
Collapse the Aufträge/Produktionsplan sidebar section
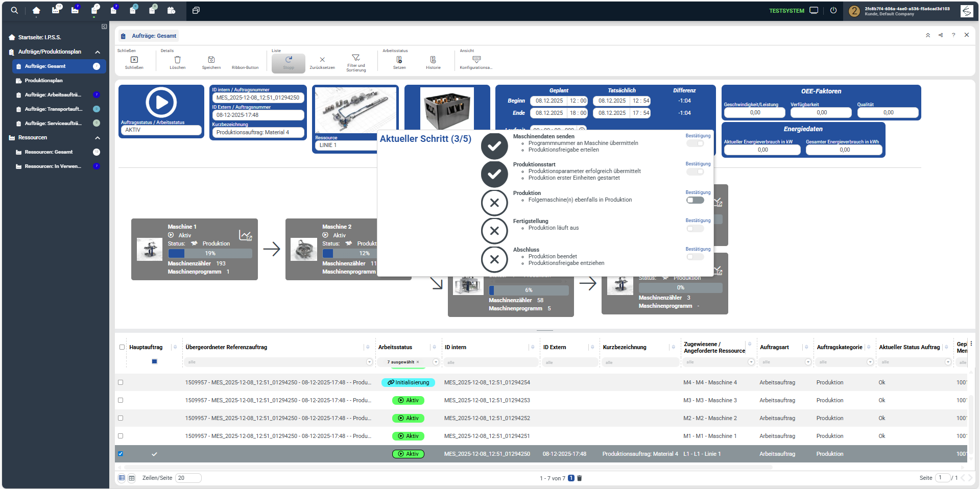(98, 52)
